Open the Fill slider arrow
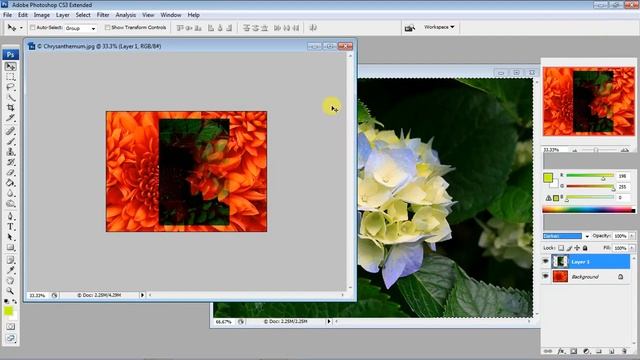The image size is (640, 360). tap(632, 248)
